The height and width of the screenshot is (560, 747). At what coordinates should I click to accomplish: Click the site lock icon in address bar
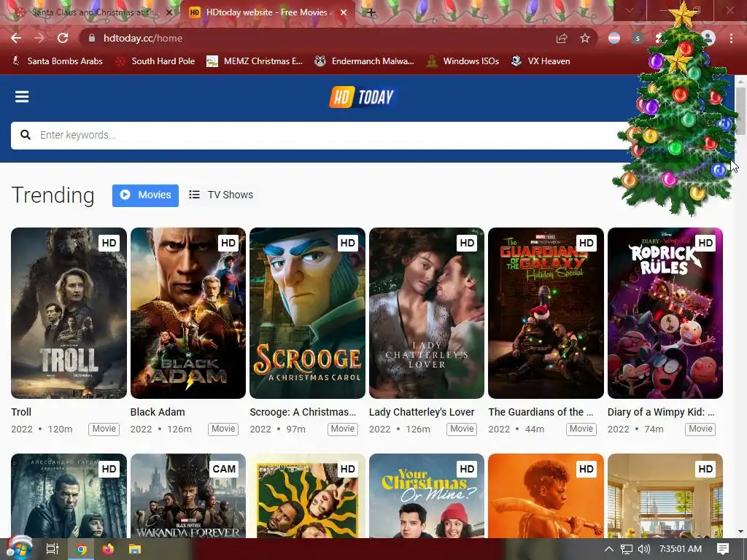click(92, 38)
